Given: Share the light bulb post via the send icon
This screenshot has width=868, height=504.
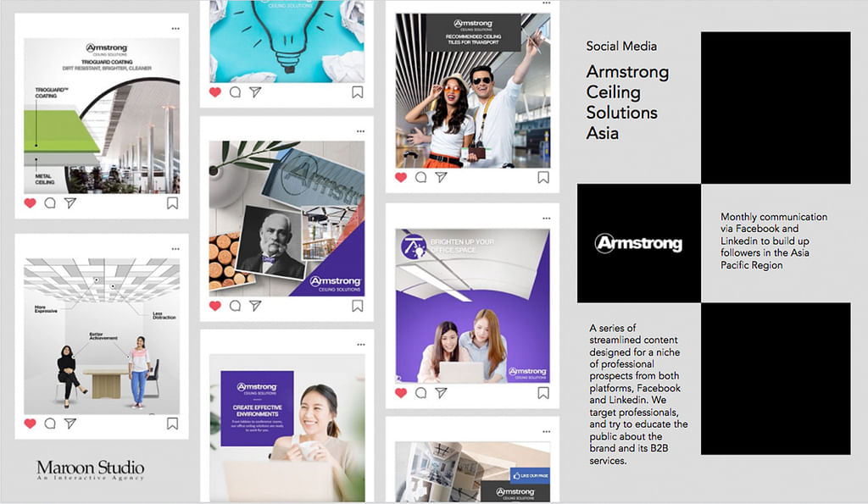Looking at the screenshot, I should (255, 91).
